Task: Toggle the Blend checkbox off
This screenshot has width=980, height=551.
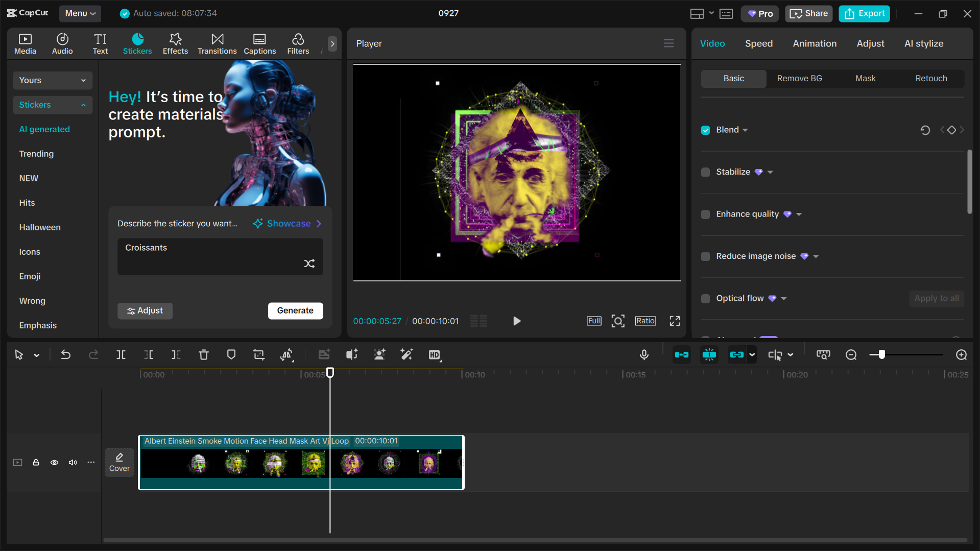Action: [x=705, y=130]
